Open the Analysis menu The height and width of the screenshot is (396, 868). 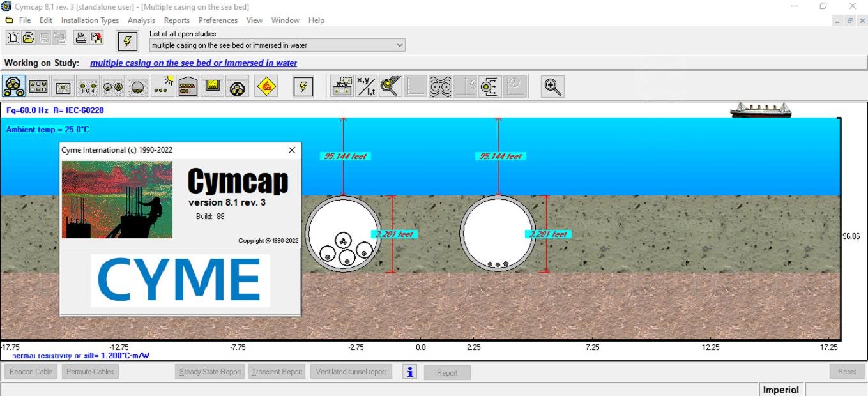[141, 20]
